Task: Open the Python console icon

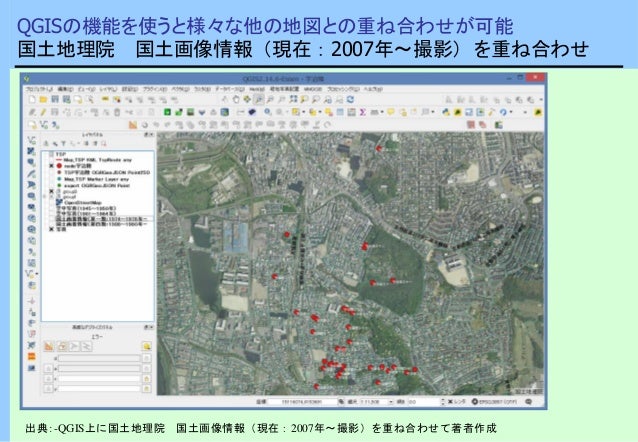Action: click(446, 112)
